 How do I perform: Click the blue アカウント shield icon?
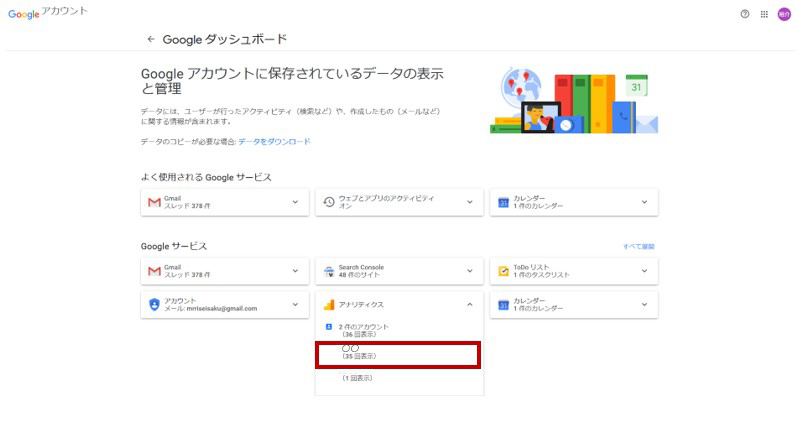(x=154, y=304)
